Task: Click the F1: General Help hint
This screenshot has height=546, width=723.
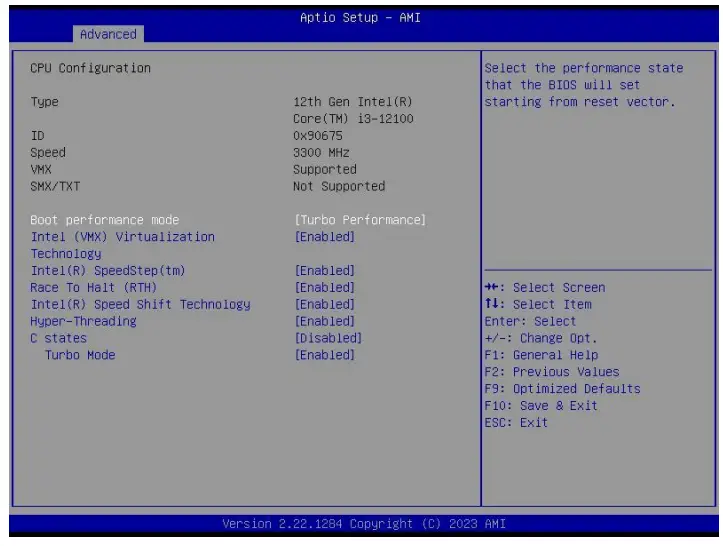Action: pyautogui.click(x=541, y=355)
